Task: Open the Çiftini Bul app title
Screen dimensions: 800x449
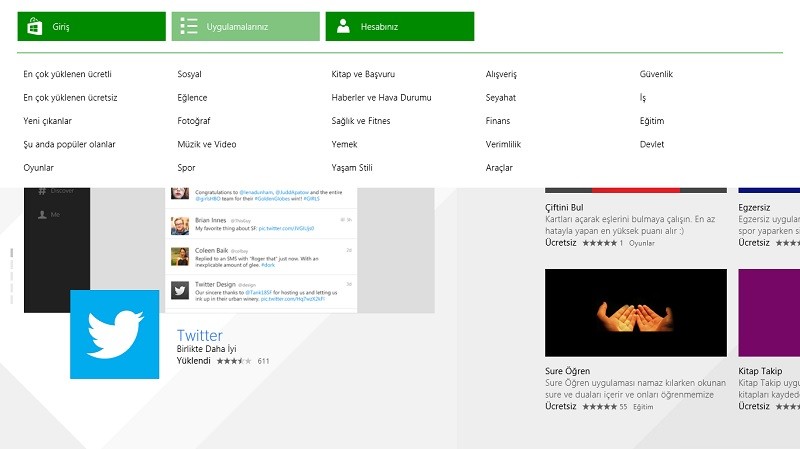Action: click(x=564, y=207)
